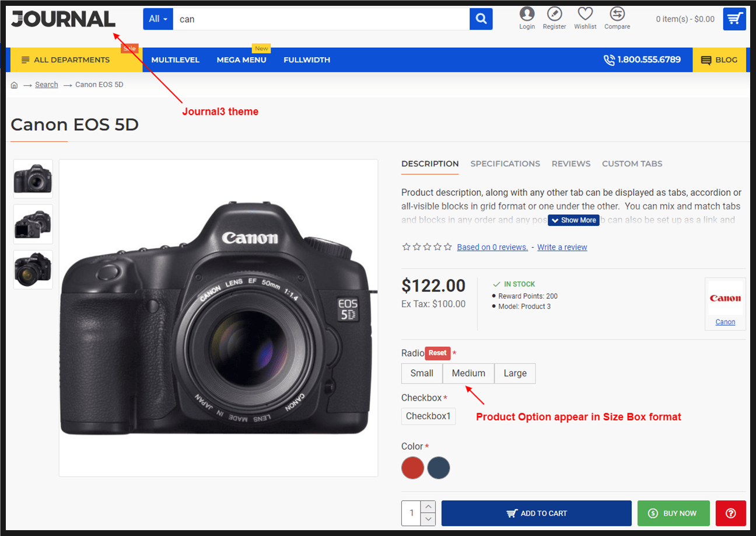
Task: Select the Large size option
Action: tap(514, 373)
